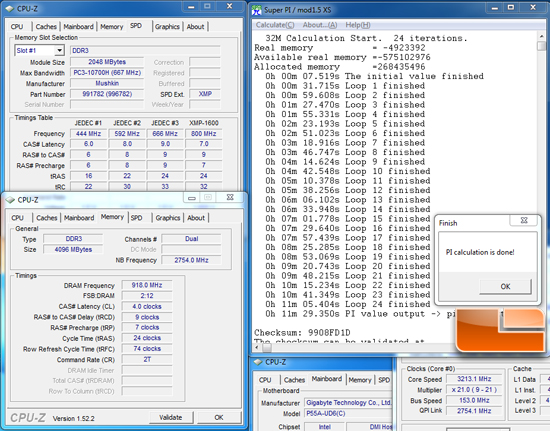Open the Help menu in Super PI
The width and height of the screenshot is (550, 431).
358,25
